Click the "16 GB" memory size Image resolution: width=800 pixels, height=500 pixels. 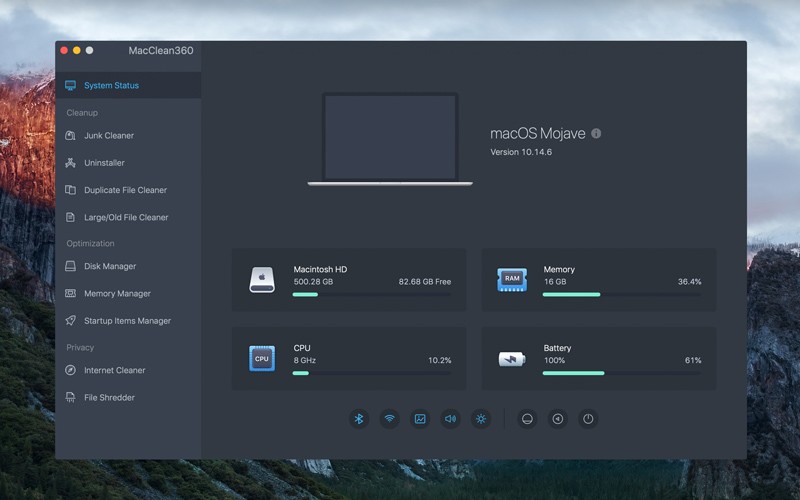[x=555, y=282]
